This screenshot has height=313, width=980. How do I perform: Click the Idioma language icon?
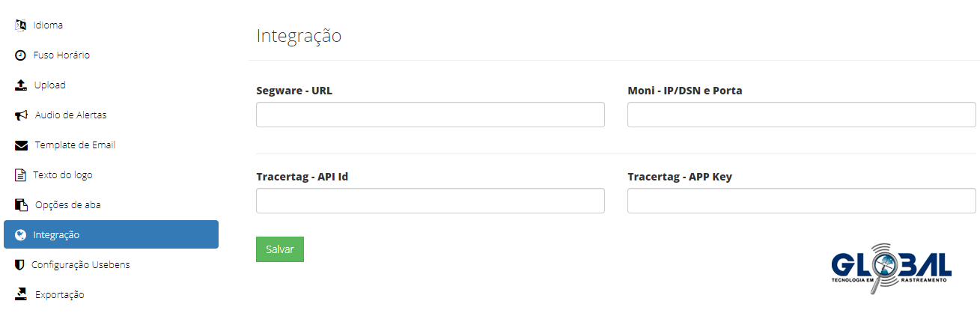coord(21,25)
